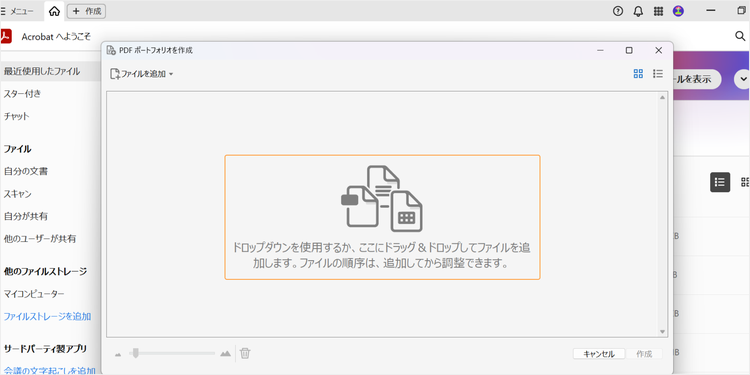The width and height of the screenshot is (750, 375).
Task: Click dialog scrollbar down arrow
Action: tap(662, 331)
